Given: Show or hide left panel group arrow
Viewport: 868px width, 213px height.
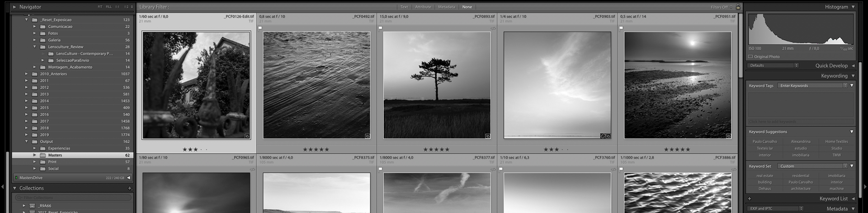Looking at the screenshot, I should (x=2, y=186).
